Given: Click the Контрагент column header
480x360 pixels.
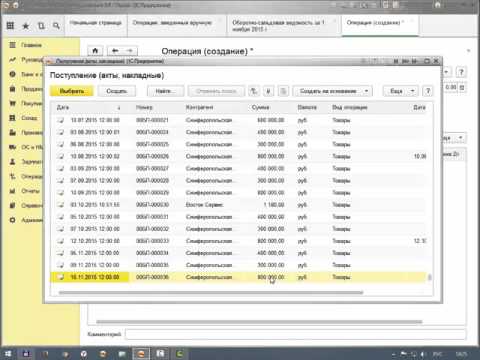Looking at the screenshot, I should tap(199, 107).
